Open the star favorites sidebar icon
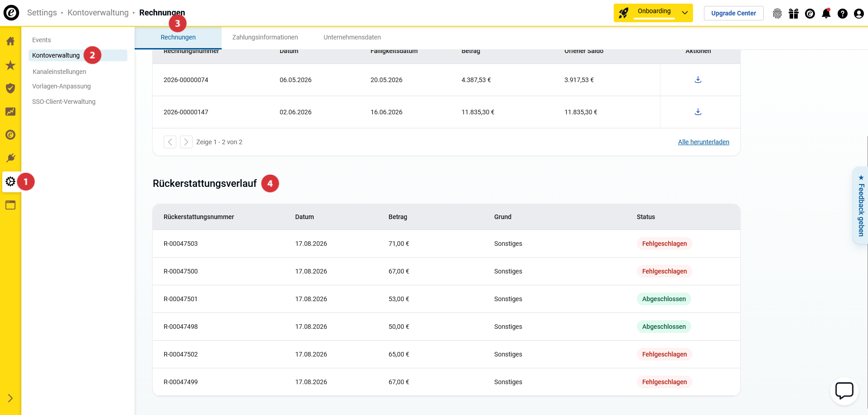Screen dimensions: 868x415 pos(10,65)
